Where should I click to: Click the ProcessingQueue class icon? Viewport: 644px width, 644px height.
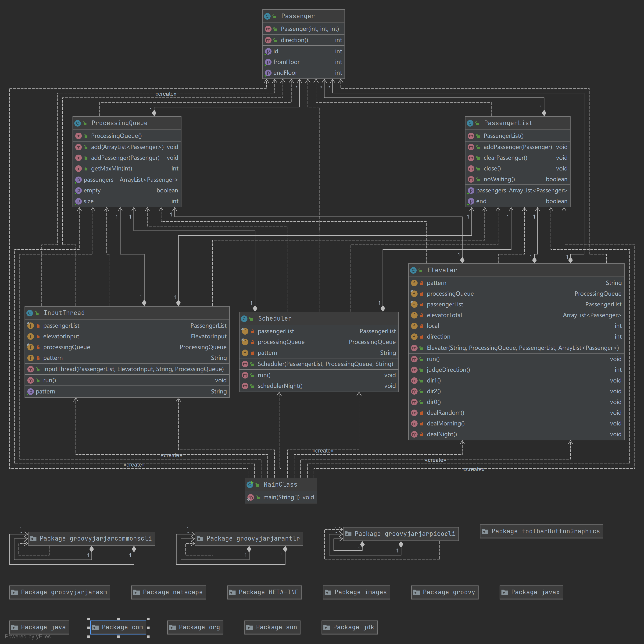coord(77,123)
